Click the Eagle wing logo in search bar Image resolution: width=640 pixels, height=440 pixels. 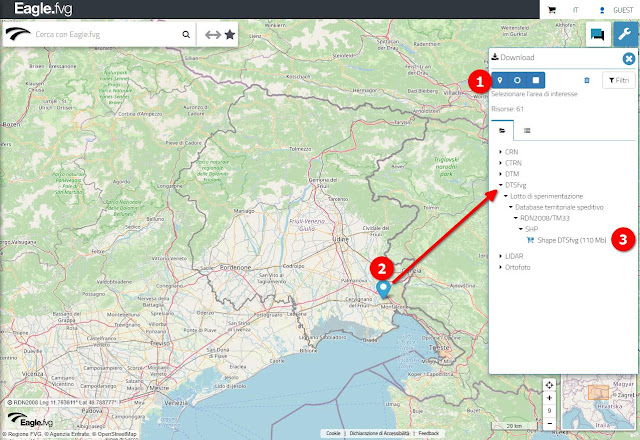[18, 33]
